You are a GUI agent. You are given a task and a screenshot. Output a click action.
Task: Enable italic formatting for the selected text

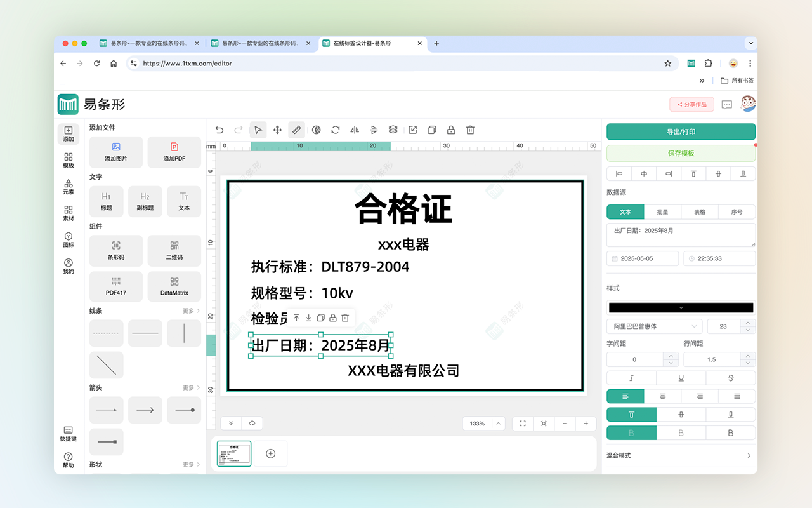[631, 378]
